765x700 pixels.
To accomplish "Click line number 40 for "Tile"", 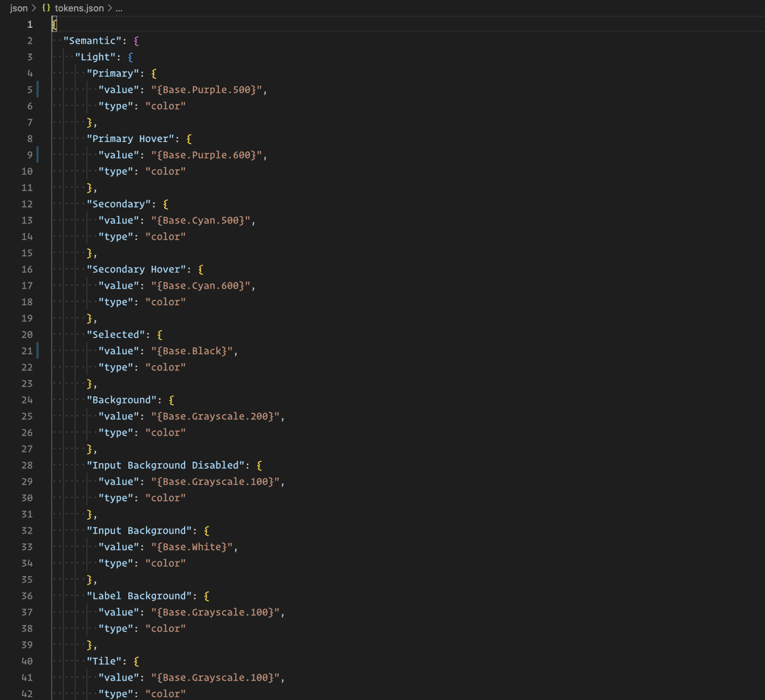I will (27, 661).
